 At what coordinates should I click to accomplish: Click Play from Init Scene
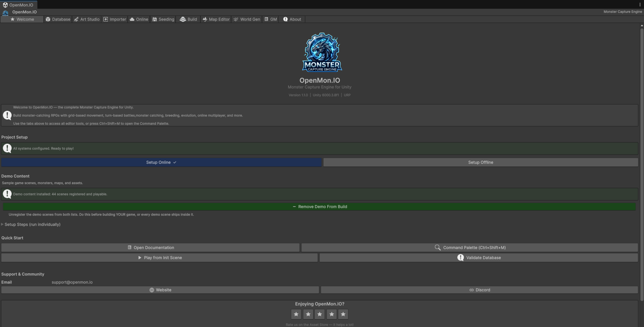(159, 258)
